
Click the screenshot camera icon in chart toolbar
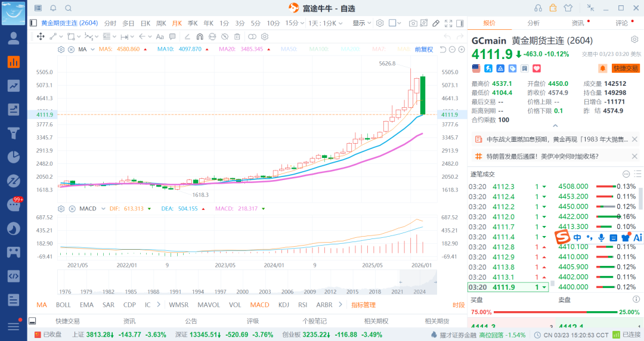pyautogui.click(x=413, y=23)
